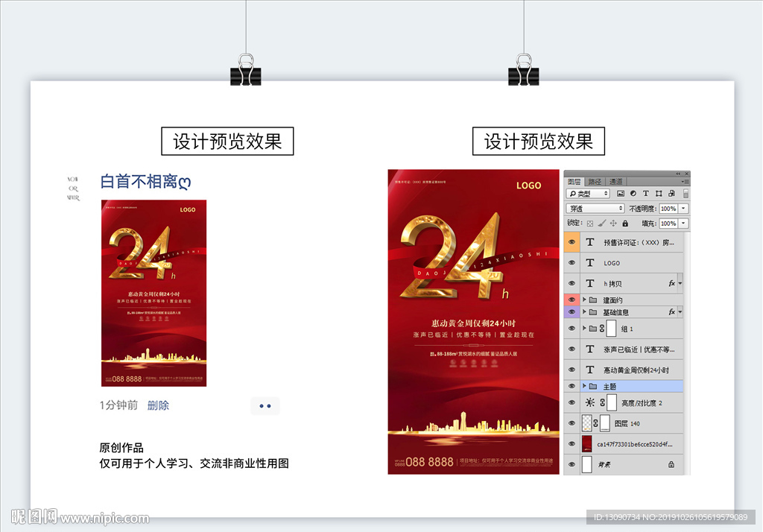Click the pixel layer filter icon
This screenshot has width=763, height=532.
[621, 194]
